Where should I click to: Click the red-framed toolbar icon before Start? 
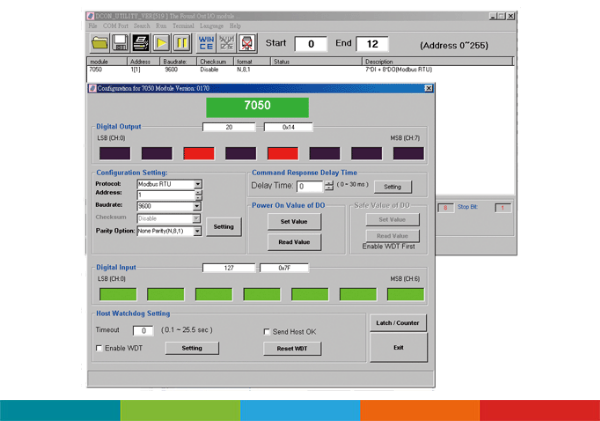(248, 44)
